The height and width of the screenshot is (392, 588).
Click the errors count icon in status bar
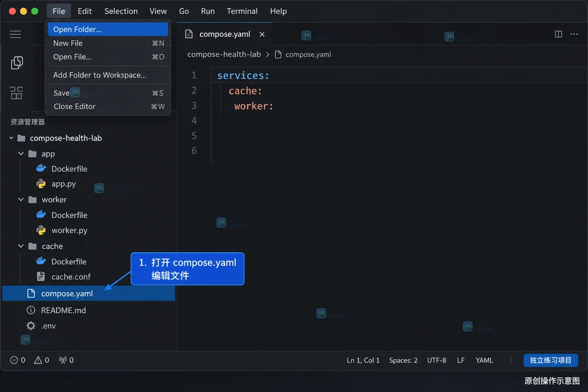14,360
